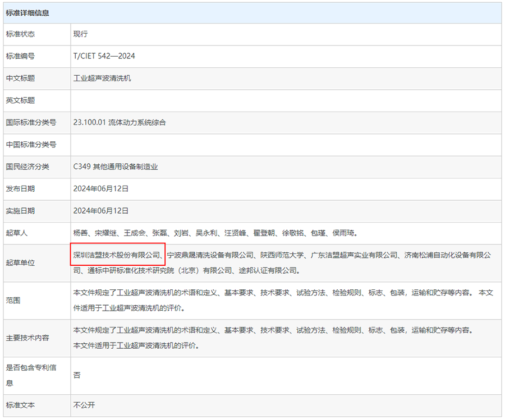Click the 否 patent information value
505x420 pixels.
pos(77,375)
